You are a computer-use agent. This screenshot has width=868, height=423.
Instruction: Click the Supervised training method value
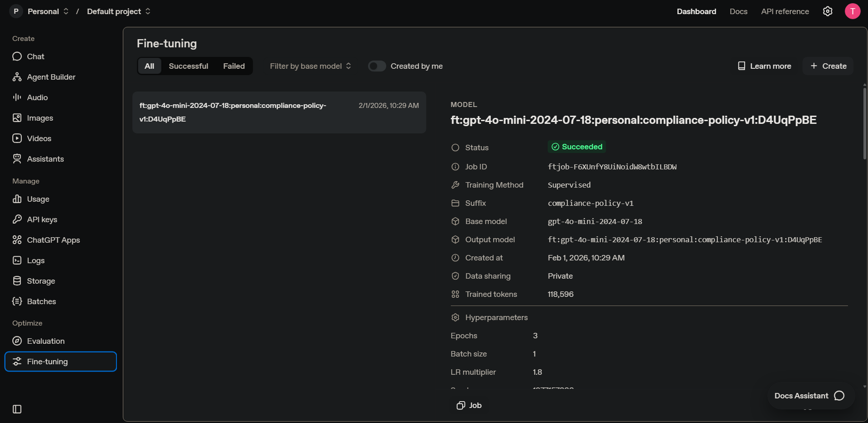[569, 185]
